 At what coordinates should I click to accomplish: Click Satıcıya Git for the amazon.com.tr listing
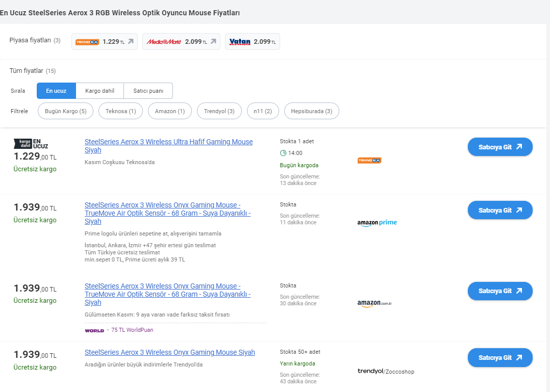pyautogui.click(x=500, y=291)
